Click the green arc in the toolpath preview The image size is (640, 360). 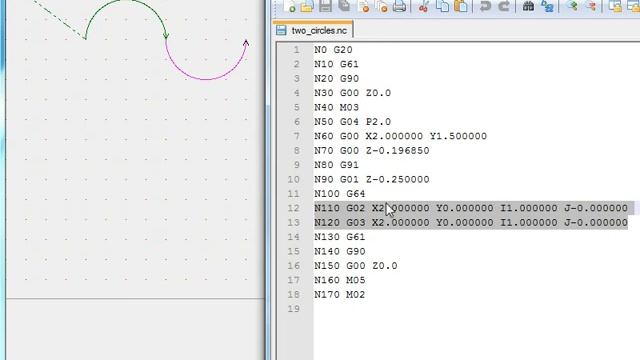click(125, 1)
